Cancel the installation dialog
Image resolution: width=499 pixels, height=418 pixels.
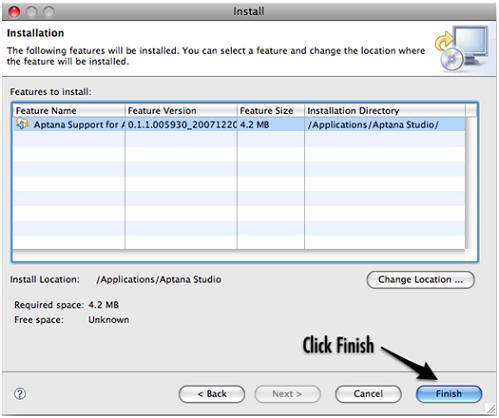tap(368, 394)
